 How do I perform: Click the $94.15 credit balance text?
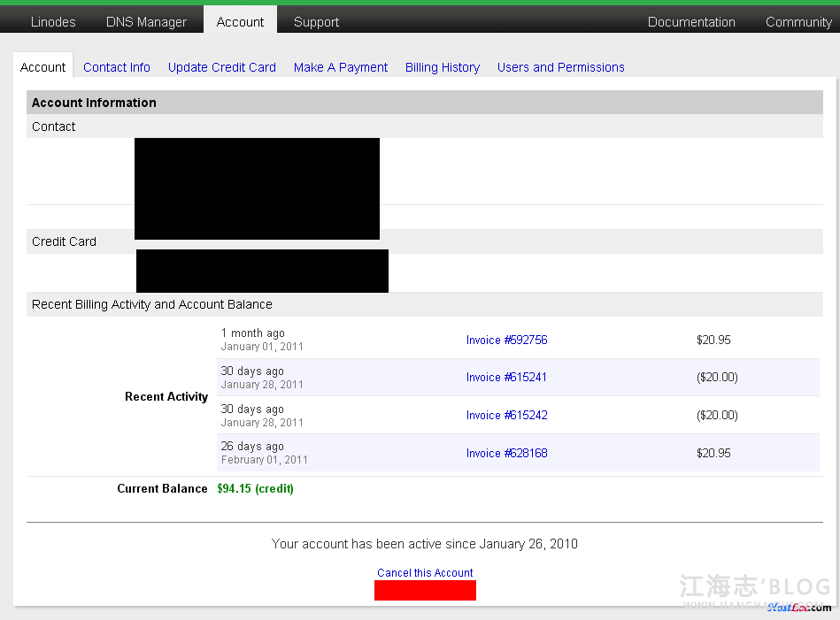[255, 488]
